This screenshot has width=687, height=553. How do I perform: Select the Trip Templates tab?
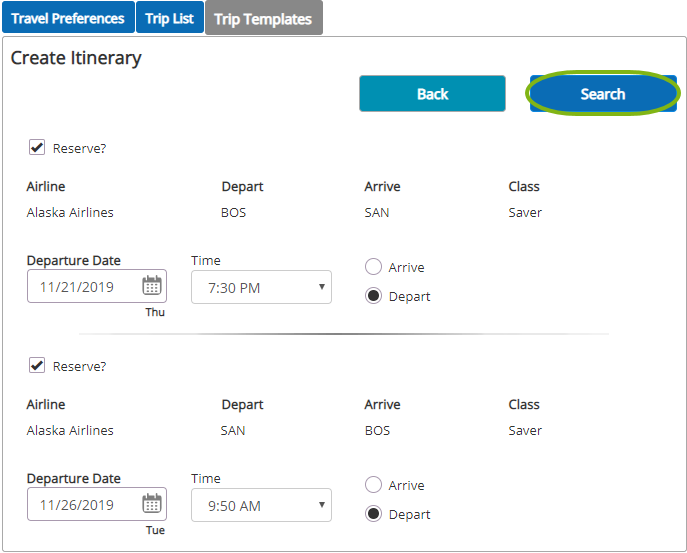[264, 18]
